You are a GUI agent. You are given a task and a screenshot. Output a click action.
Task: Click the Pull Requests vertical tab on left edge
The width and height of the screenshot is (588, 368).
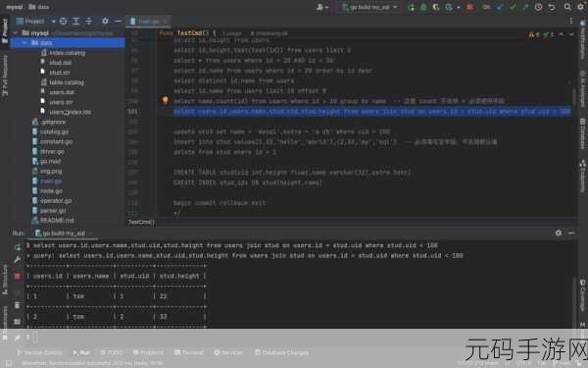(x=5, y=76)
